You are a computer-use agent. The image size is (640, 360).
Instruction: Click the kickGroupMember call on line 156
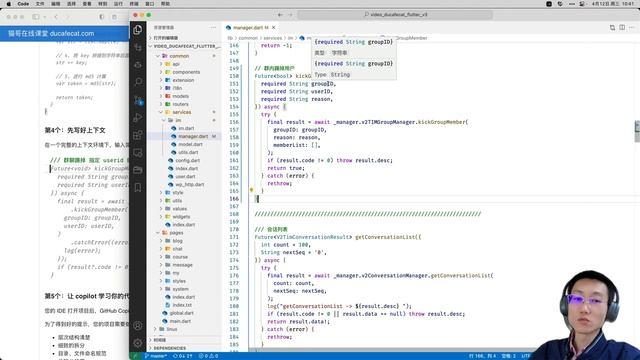(441, 122)
